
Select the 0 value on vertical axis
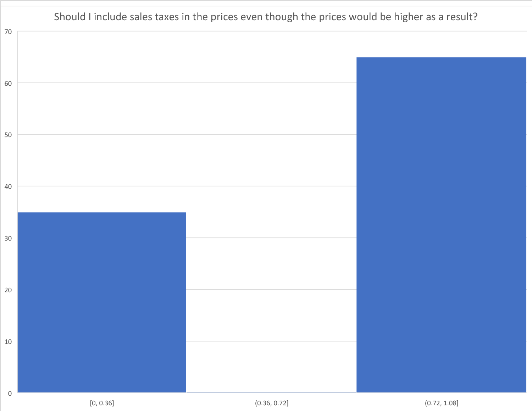(10, 393)
